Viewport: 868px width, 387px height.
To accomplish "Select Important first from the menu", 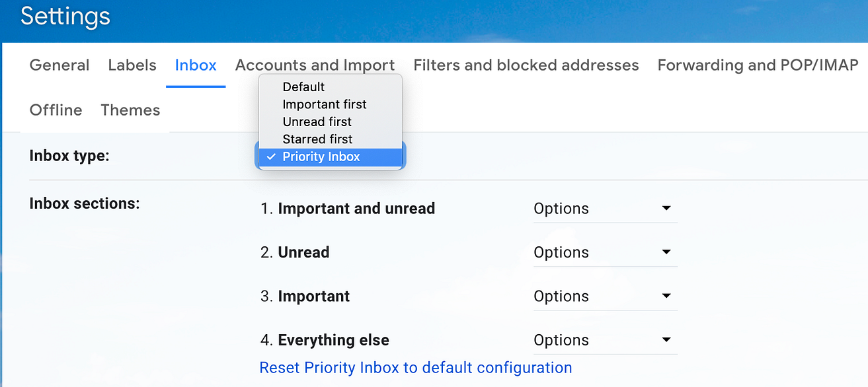I will pyautogui.click(x=324, y=104).
